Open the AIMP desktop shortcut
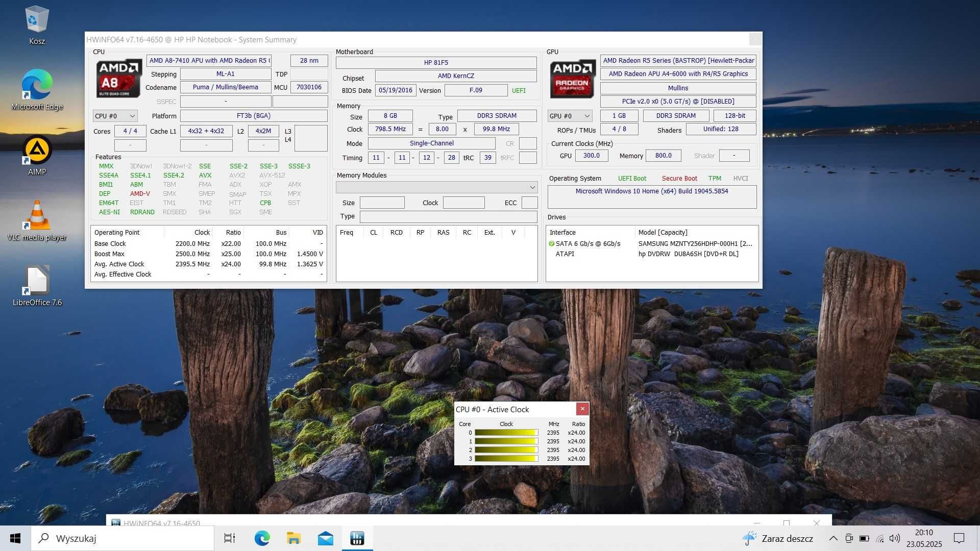The width and height of the screenshot is (980, 551). (x=37, y=155)
